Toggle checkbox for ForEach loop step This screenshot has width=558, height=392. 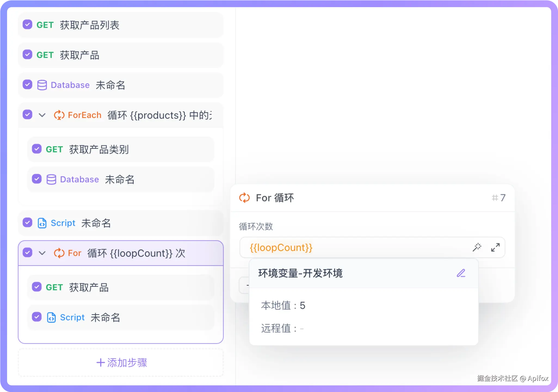(27, 115)
